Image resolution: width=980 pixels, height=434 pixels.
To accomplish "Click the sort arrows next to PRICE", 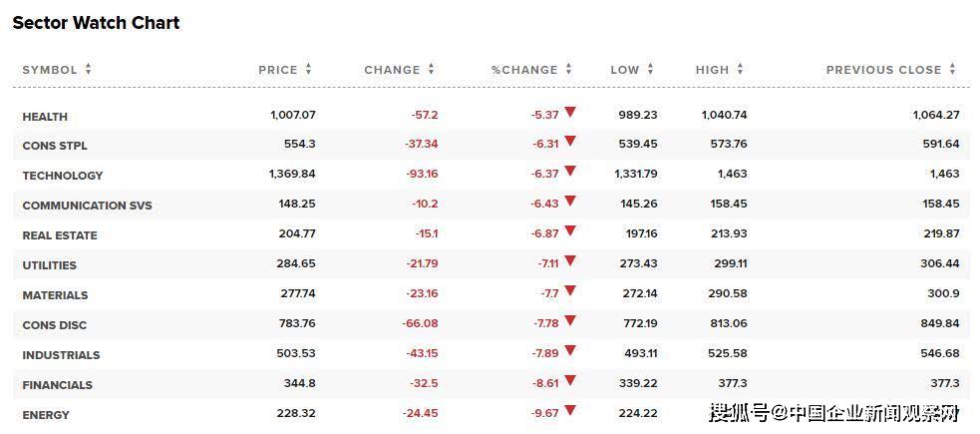I will [x=308, y=69].
